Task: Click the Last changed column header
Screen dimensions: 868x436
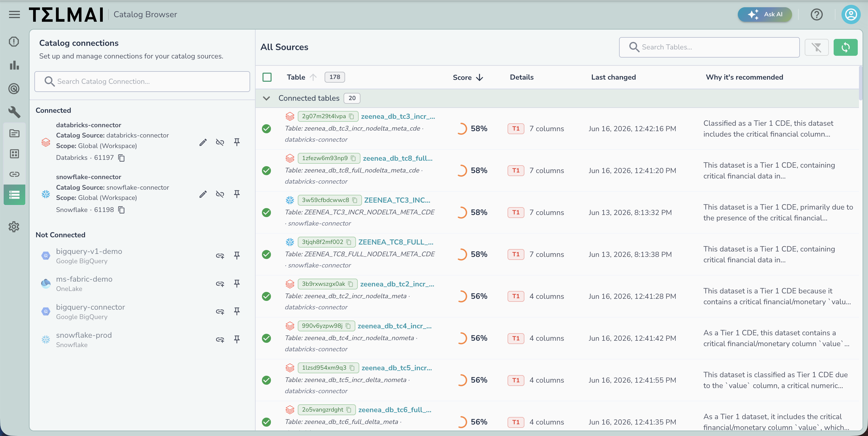Action: pos(613,77)
